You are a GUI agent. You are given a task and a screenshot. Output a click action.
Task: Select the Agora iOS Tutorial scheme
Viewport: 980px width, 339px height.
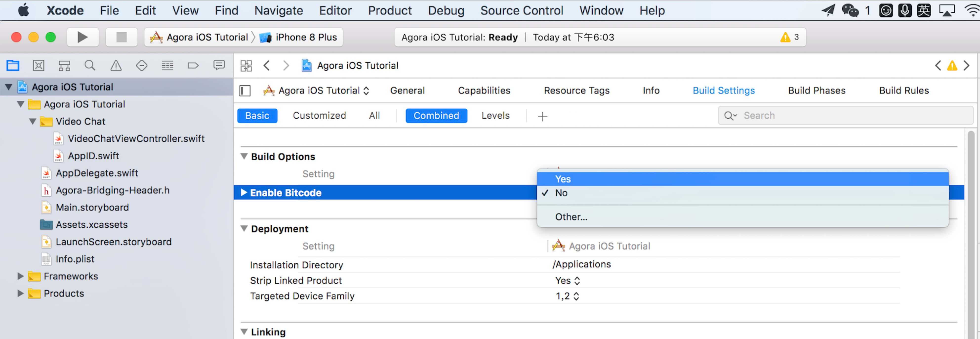pyautogui.click(x=199, y=37)
